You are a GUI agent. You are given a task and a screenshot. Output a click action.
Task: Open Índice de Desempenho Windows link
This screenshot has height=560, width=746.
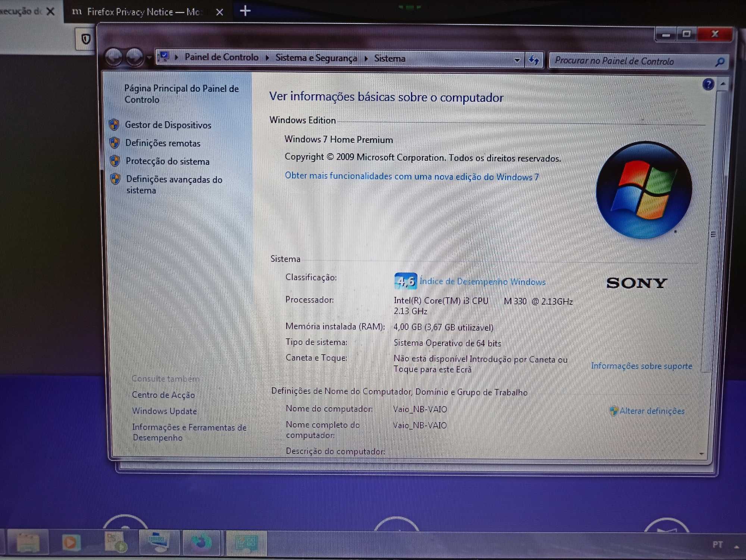click(483, 281)
